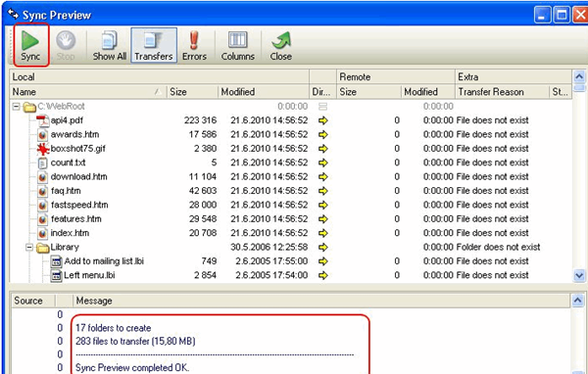The height and width of the screenshot is (374, 588).
Task: Click the message log scroll up arrow
Action: 578,301
